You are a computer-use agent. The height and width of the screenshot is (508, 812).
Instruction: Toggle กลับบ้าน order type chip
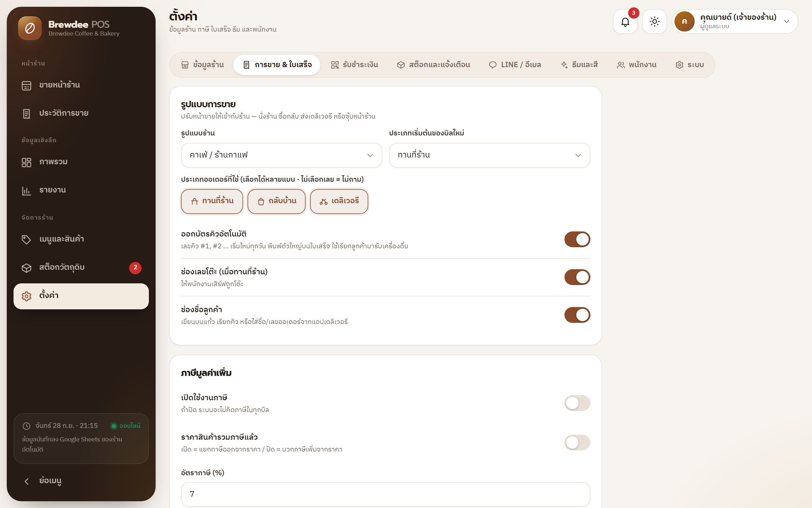point(277,201)
